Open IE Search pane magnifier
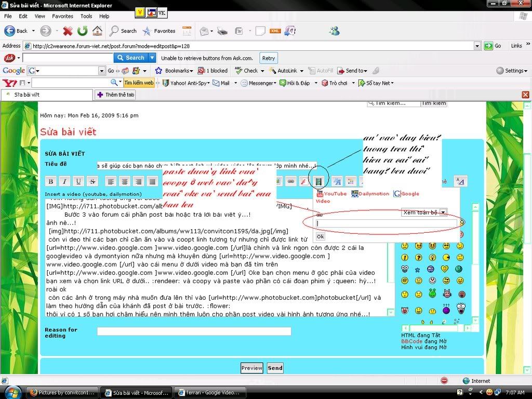This screenshot has width=532, height=399. (123, 31)
